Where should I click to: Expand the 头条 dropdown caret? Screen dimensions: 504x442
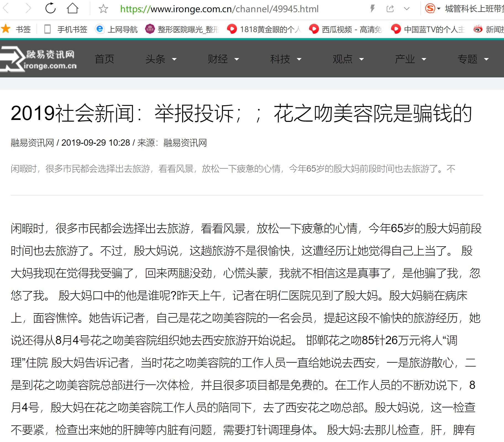pyautogui.click(x=174, y=59)
